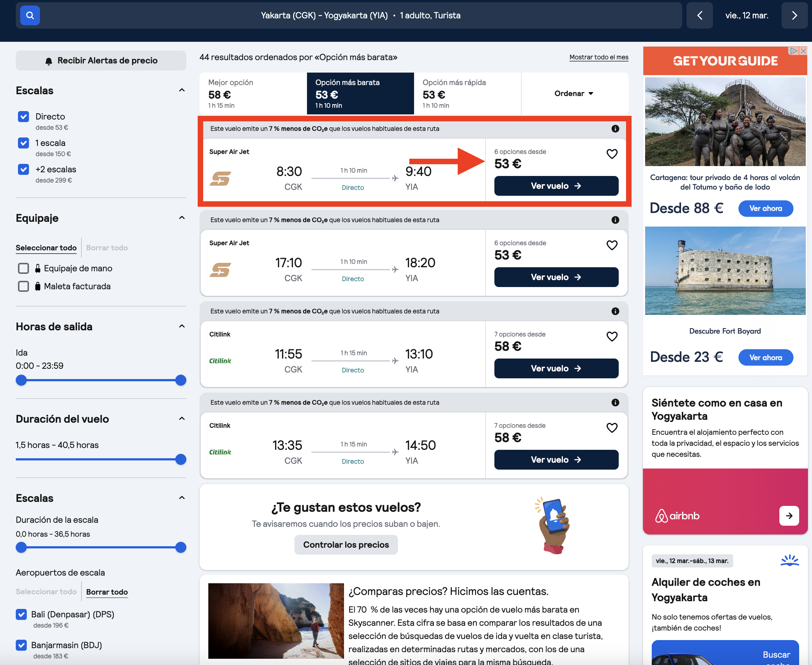812x665 pixels.
Task: Collapse the top Escalas filter section
Action: pos(182,91)
